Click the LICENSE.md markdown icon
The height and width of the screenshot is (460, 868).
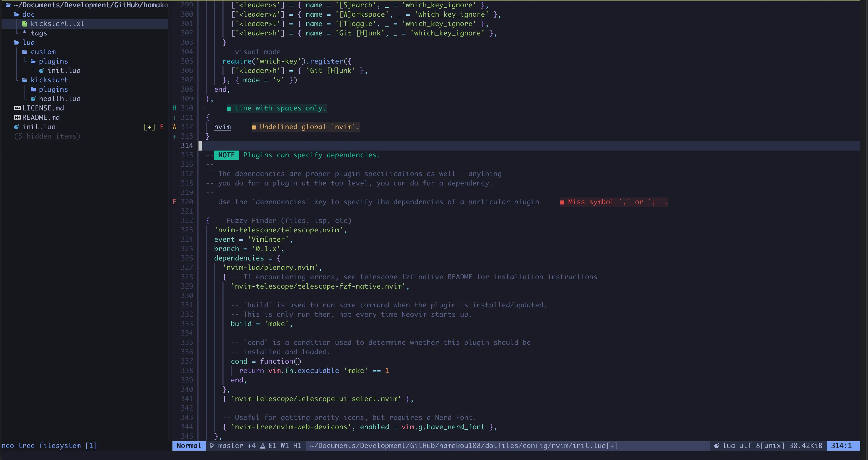[x=17, y=108]
